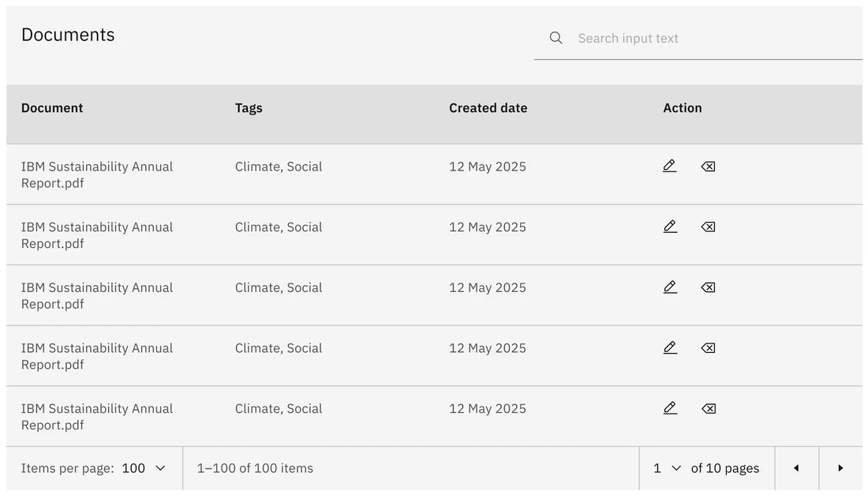
Task: Click the second row Climate, Social tags
Action: point(279,227)
